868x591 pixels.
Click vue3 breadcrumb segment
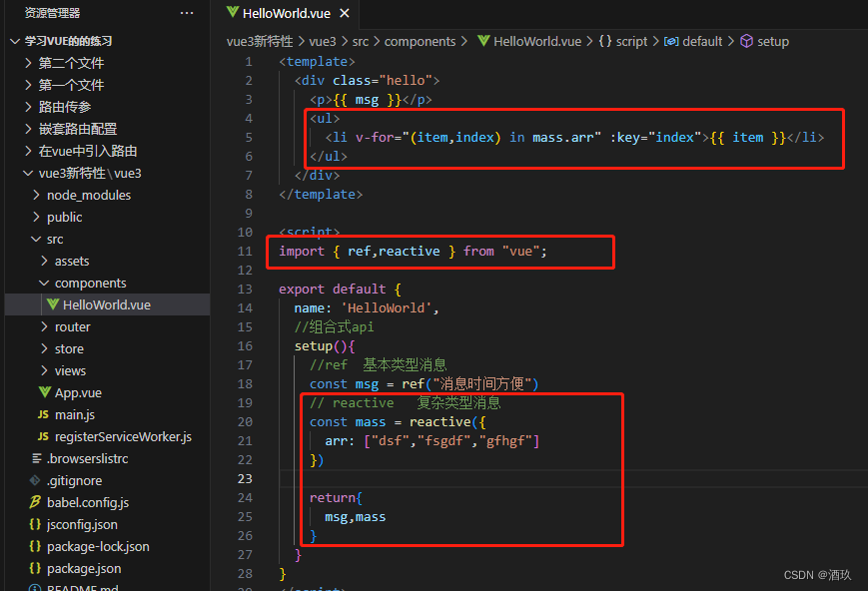click(323, 42)
